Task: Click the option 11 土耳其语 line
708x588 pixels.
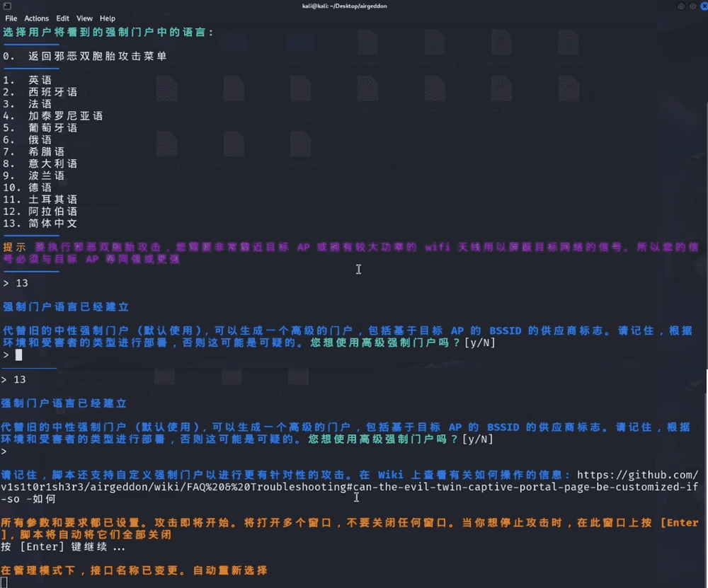Action: pos(40,200)
